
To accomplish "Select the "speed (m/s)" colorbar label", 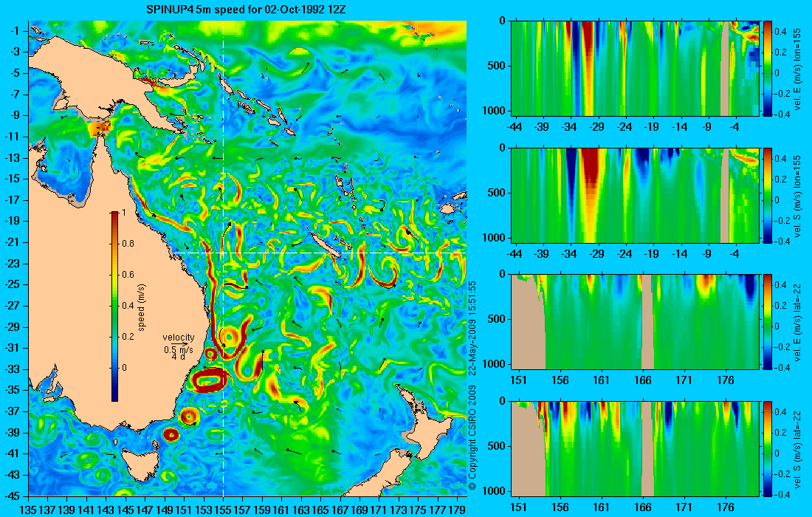I will [x=142, y=307].
